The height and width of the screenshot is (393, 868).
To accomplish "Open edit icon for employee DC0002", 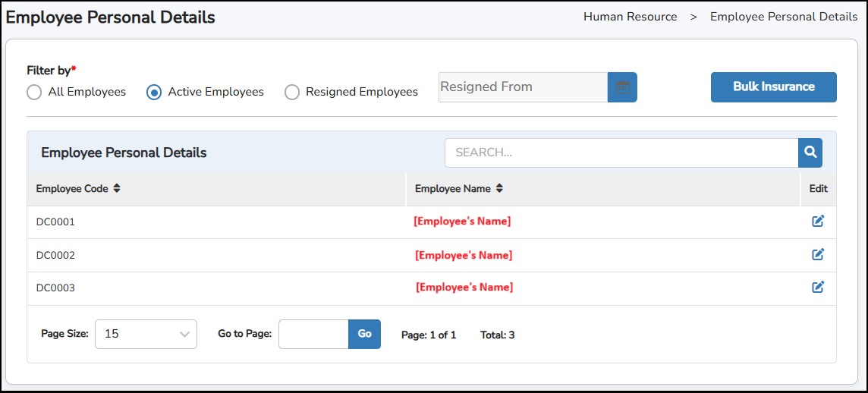I will (818, 255).
